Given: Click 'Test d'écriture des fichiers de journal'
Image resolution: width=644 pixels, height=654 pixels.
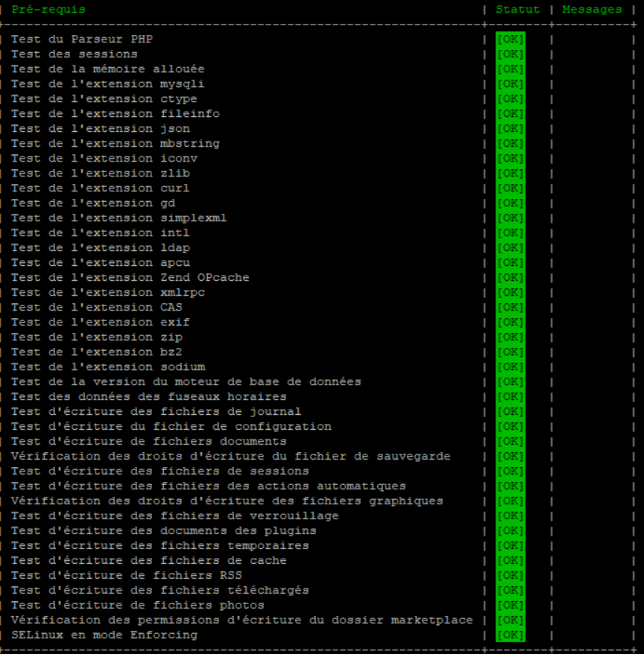Looking at the screenshot, I should point(156,412).
